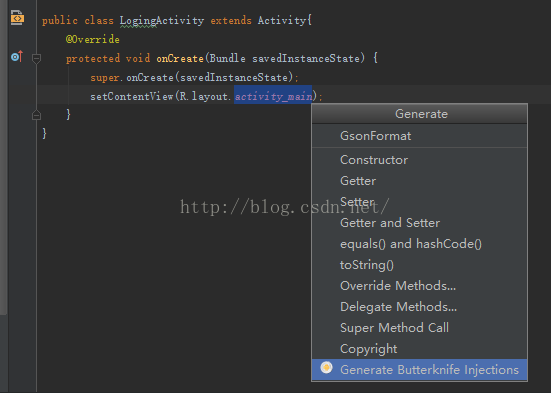Click the LogingActivity class name
This screenshot has height=393, width=551.
pyautogui.click(x=162, y=20)
